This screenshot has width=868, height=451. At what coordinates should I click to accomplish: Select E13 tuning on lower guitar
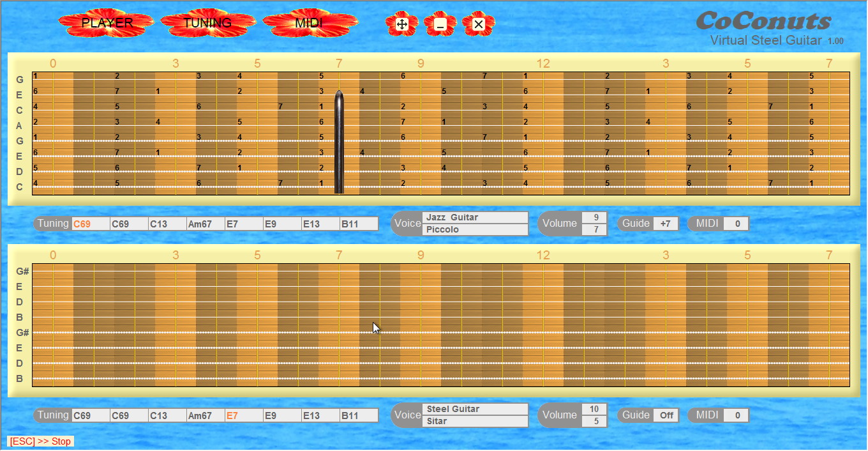320,415
